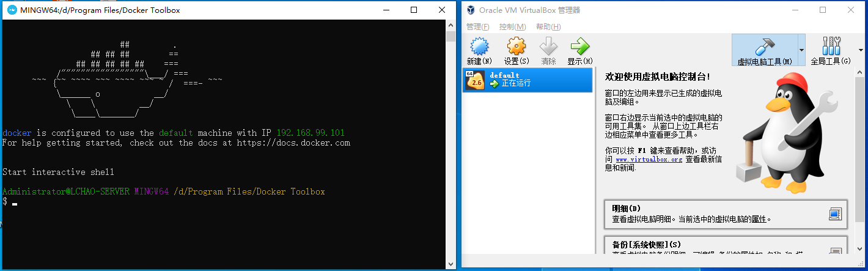The height and width of the screenshot is (271, 868).
Task: Click the terminal scrollbar down arrow
Action: coord(451,264)
